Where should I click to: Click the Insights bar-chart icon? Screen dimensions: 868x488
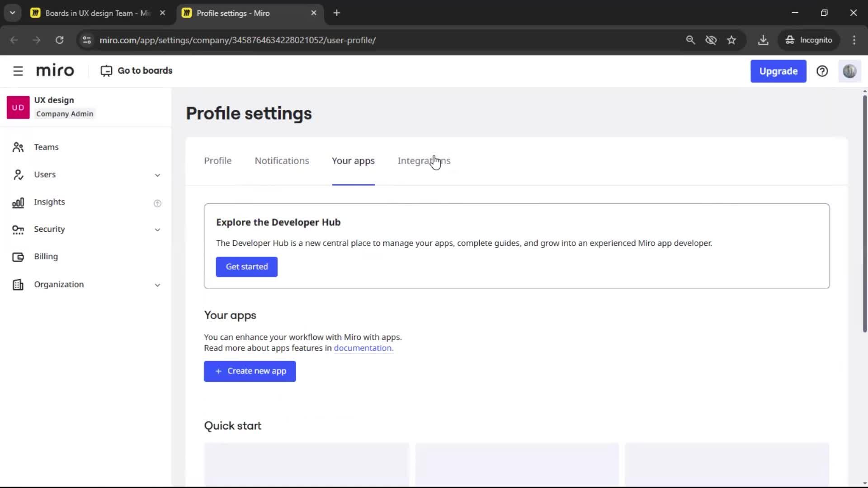coord(18,202)
